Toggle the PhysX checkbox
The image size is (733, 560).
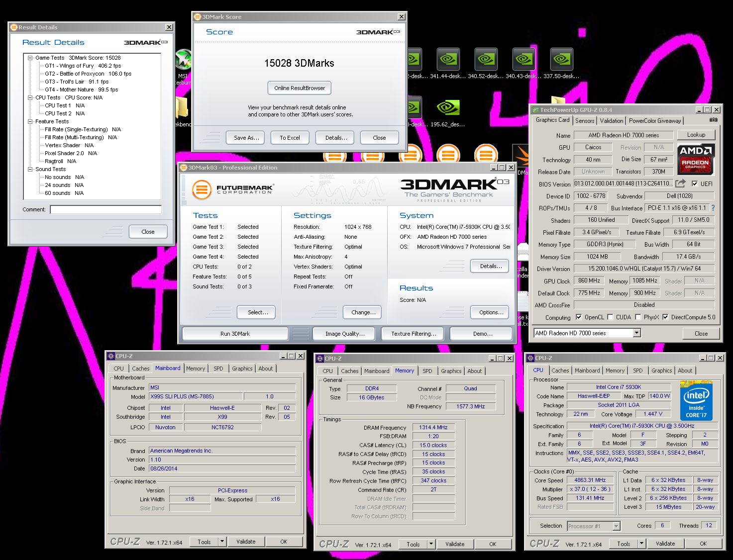point(637,317)
